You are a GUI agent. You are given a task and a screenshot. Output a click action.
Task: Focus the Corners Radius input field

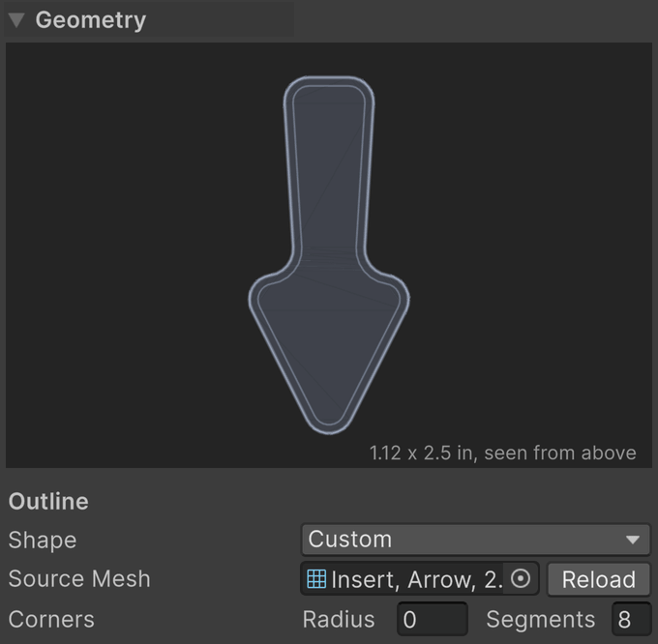click(x=433, y=619)
